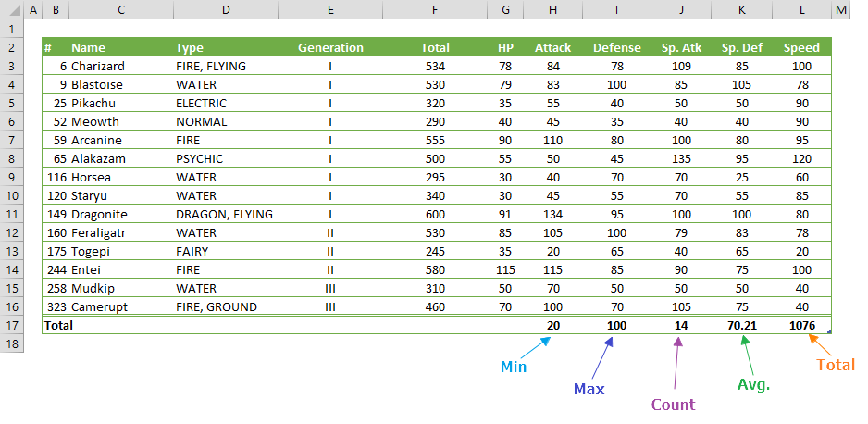Image resolution: width=868 pixels, height=424 pixels.
Task: Select column L header
Action: coord(801,9)
